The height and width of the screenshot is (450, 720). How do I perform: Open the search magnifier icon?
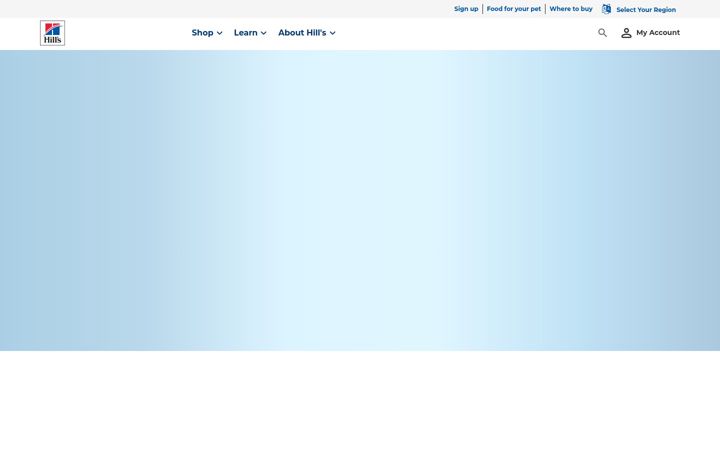pos(602,33)
